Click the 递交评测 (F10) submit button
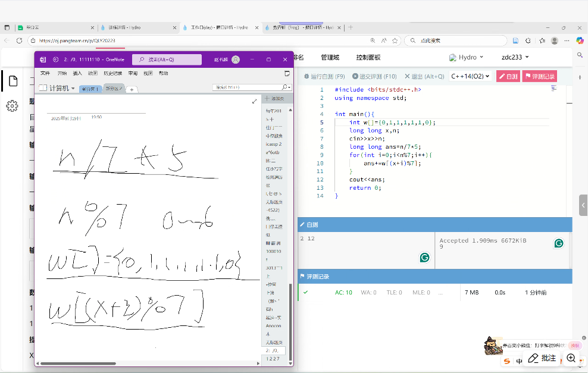588x373 pixels. pyautogui.click(x=374, y=76)
